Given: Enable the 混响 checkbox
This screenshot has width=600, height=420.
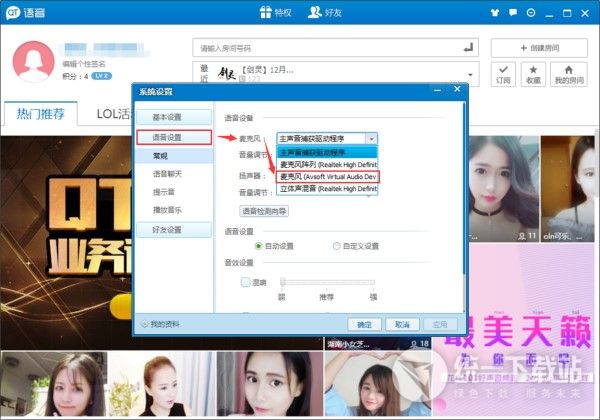Looking at the screenshot, I should pos(247,283).
